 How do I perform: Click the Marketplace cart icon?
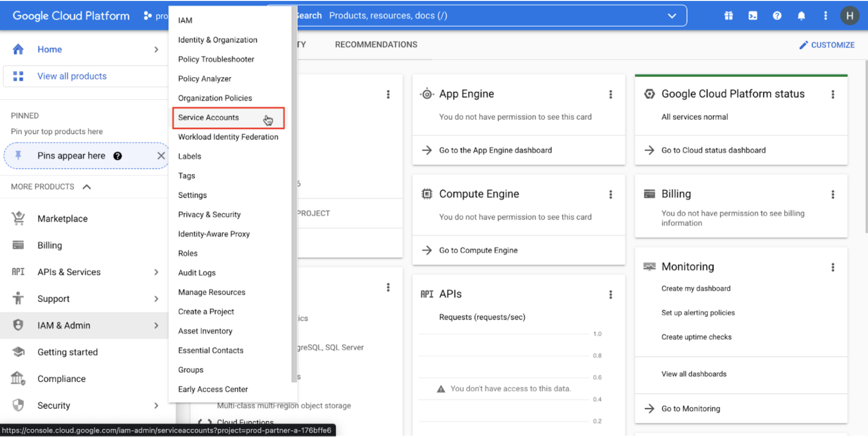click(x=18, y=219)
